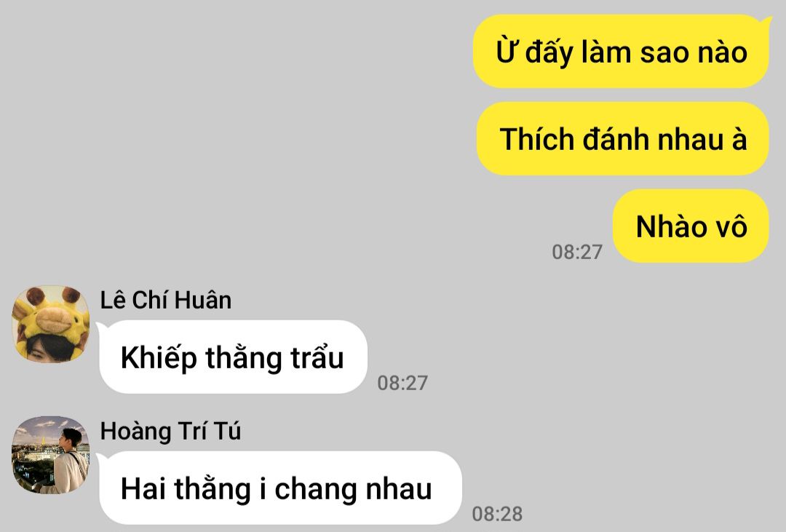Open Lê Chí Huân's giraffe hat avatar
The image size is (786, 532).
point(51,325)
